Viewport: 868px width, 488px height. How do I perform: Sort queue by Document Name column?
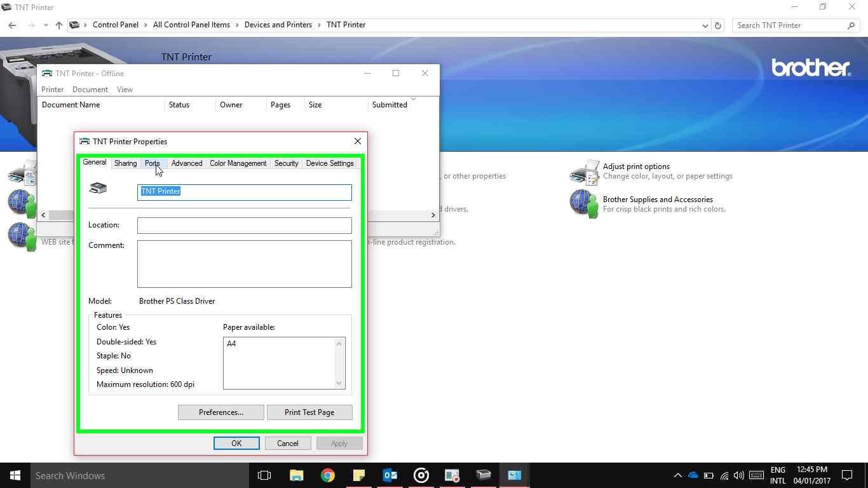tap(101, 105)
